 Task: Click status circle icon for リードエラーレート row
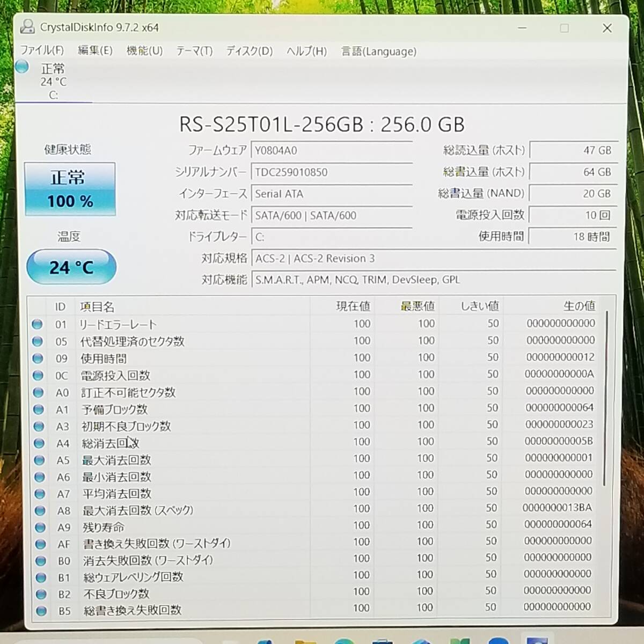(37, 324)
